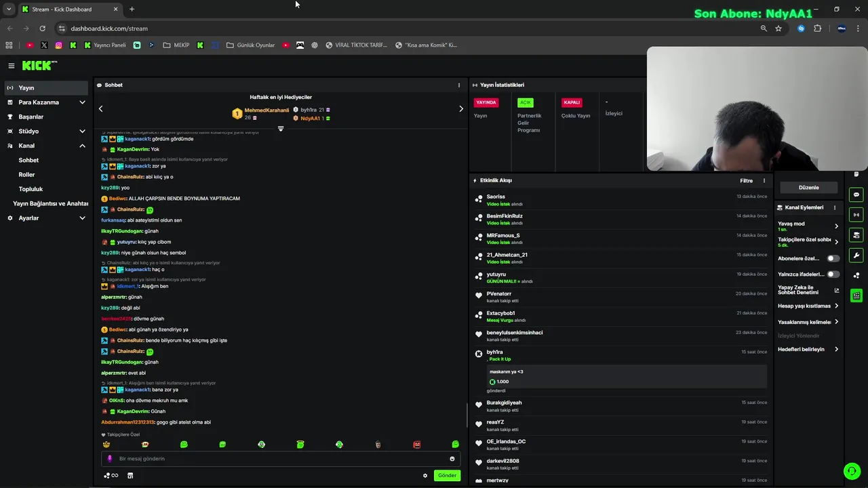Click the green Gönder send button
Image resolution: width=868 pixels, height=488 pixels.
tap(447, 476)
